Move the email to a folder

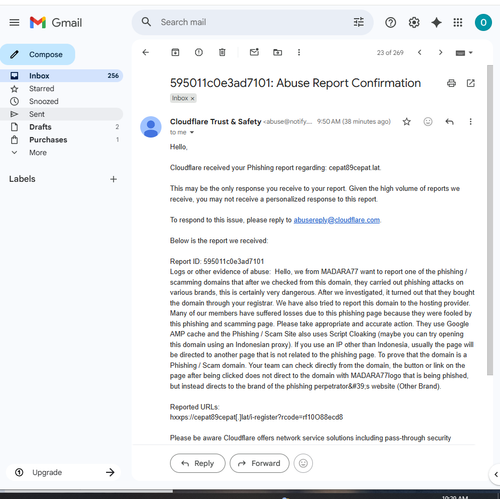277,52
